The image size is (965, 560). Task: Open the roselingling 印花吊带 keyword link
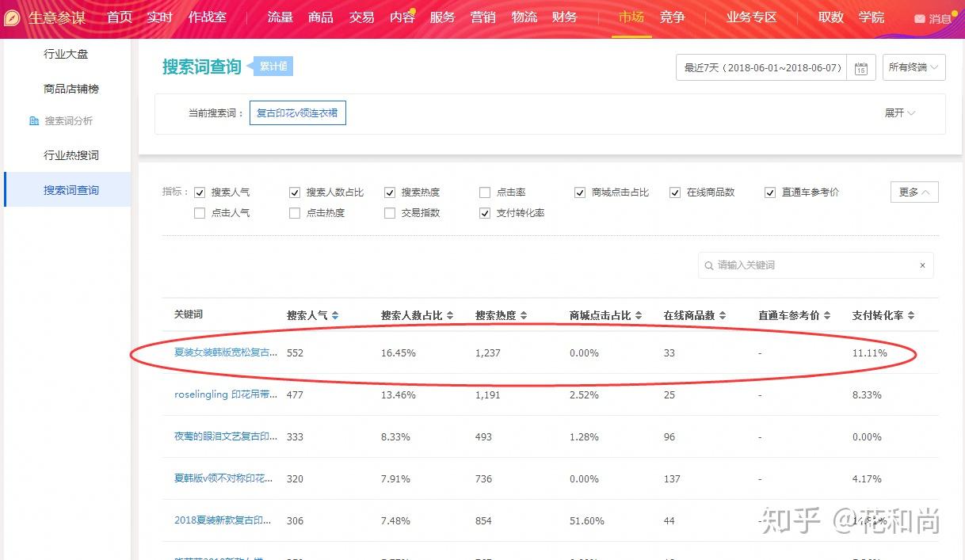point(226,394)
